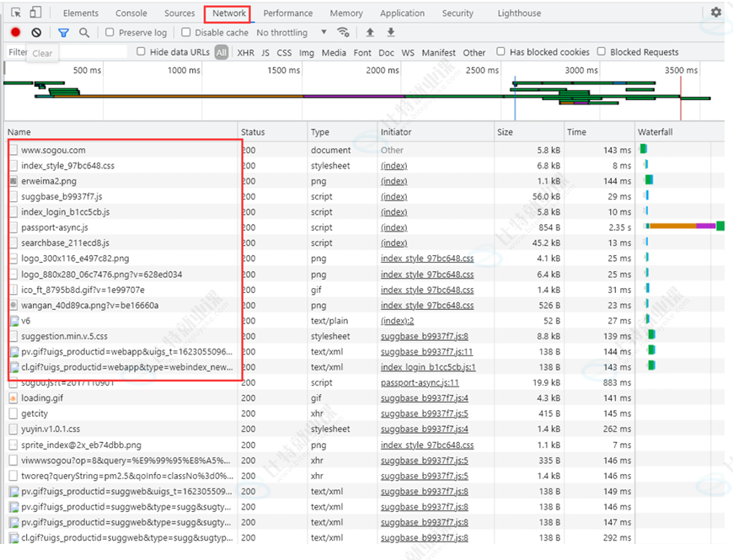This screenshot has height=560, width=733.
Task: Click file icon of getcity row
Action: point(13,413)
